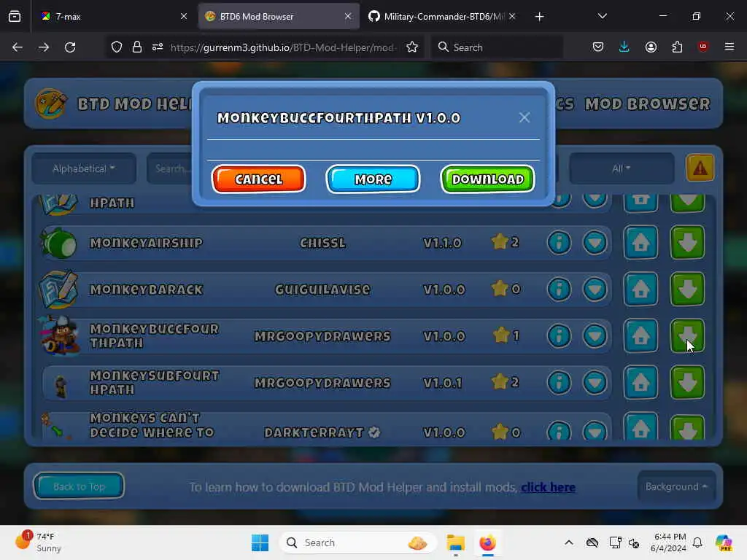Go back to the previous page
747x560 pixels.
pyautogui.click(x=18, y=47)
